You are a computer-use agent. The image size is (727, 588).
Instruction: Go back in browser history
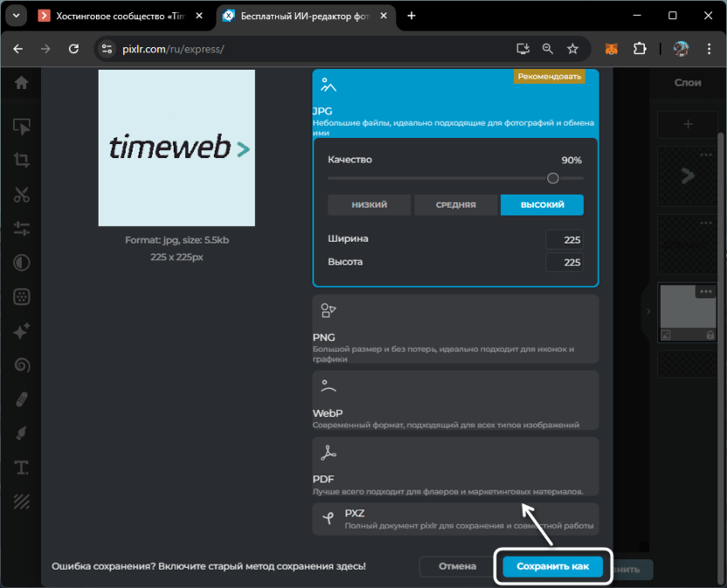pyautogui.click(x=18, y=49)
